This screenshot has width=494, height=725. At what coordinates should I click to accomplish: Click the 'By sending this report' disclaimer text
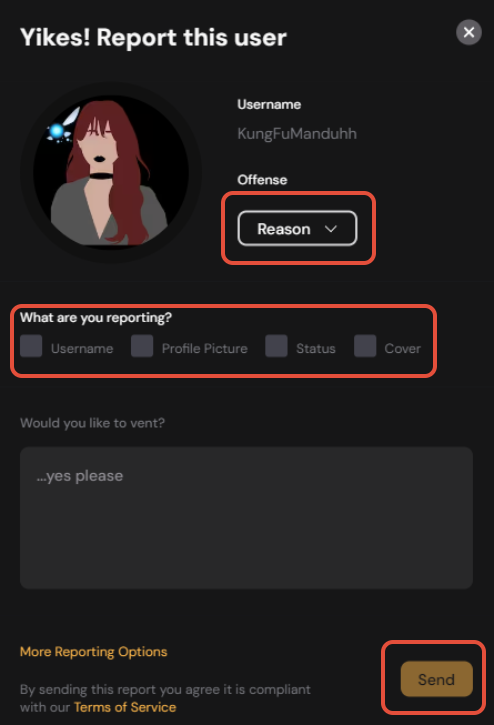[x=165, y=698]
